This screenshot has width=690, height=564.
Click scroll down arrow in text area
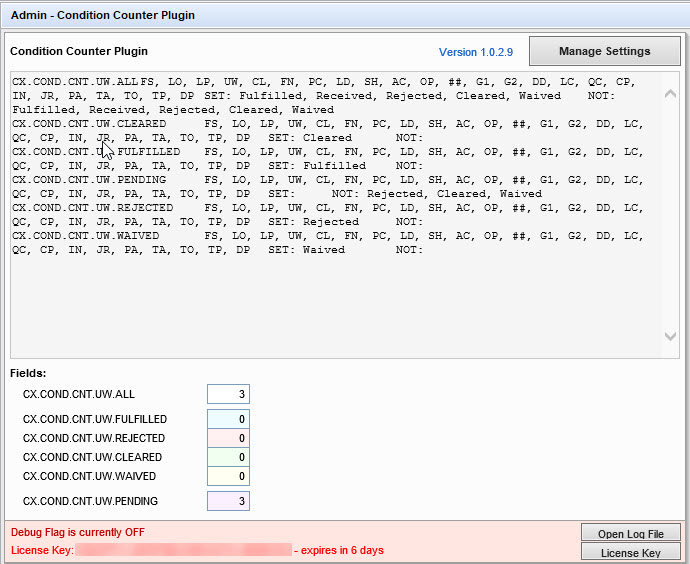click(670, 337)
